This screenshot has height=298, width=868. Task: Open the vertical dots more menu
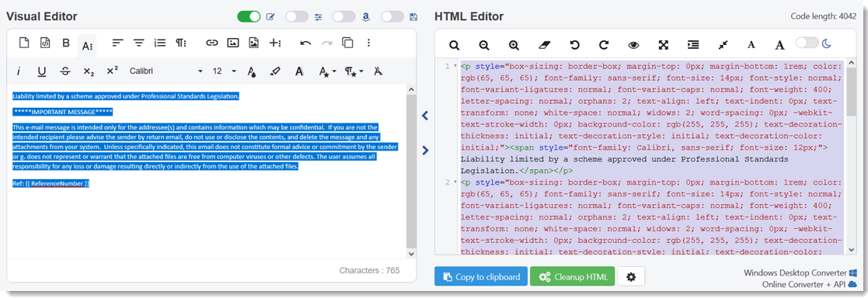click(369, 43)
